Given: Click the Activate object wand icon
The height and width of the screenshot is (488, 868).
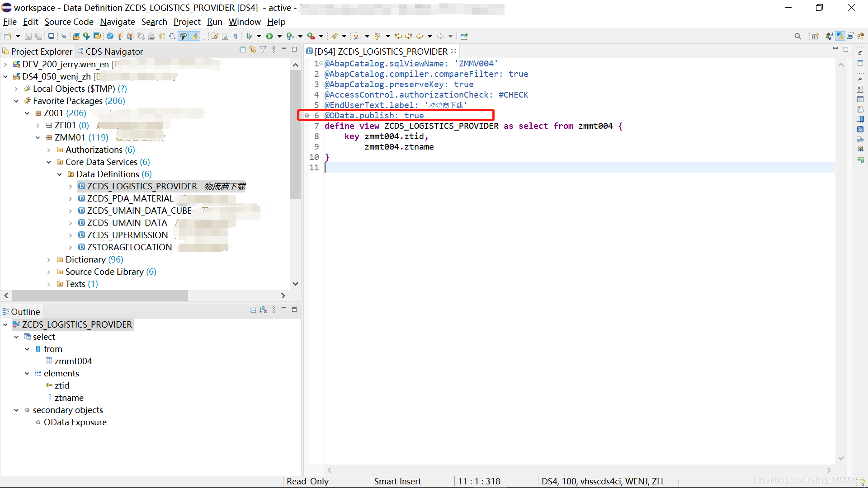Looking at the screenshot, I should [120, 36].
